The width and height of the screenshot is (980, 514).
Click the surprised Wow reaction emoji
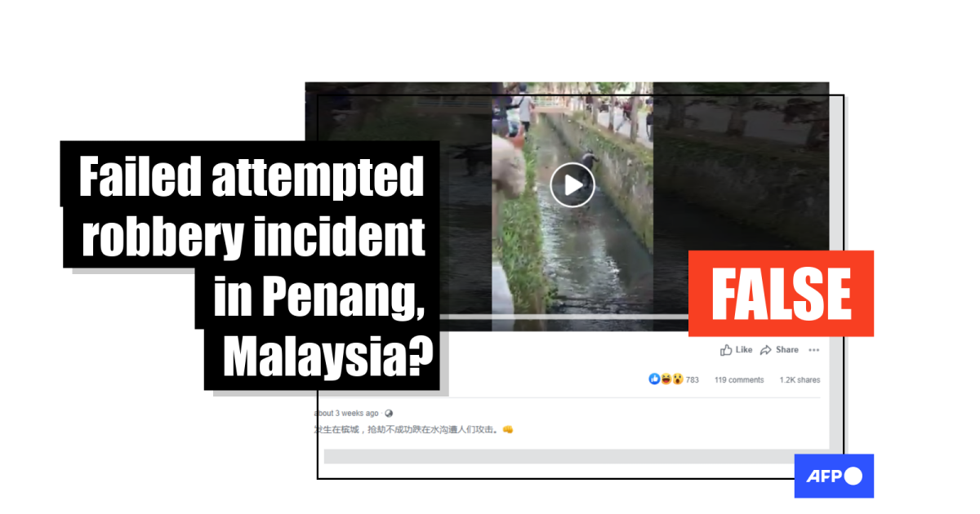coord(676,379)
